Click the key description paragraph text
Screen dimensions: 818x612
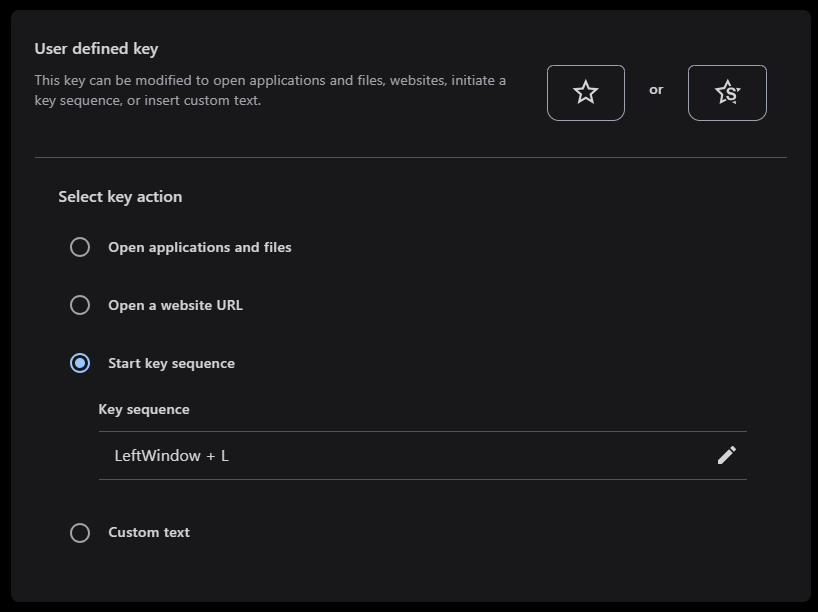(x=270, y=90)
